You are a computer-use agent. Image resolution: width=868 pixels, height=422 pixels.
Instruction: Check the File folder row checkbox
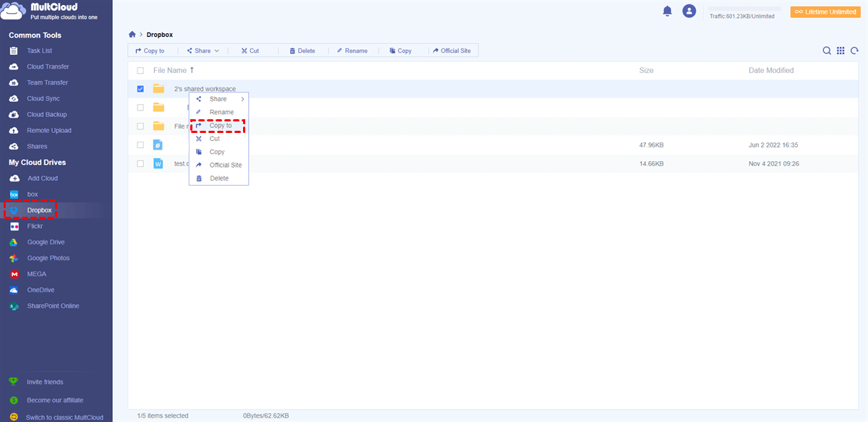140,126
